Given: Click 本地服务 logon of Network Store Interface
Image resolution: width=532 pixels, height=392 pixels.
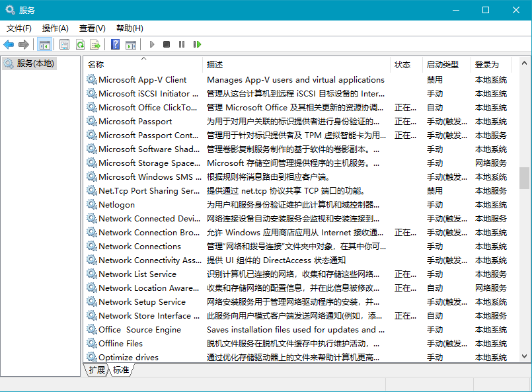Looking at the screenshot, I should click(x=490, y=315).
